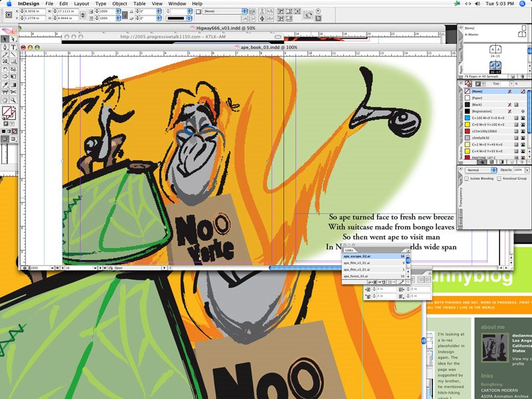The image size is (532, 399).
Task: Open the object style [None] dropdown
Action: point(225,11)
